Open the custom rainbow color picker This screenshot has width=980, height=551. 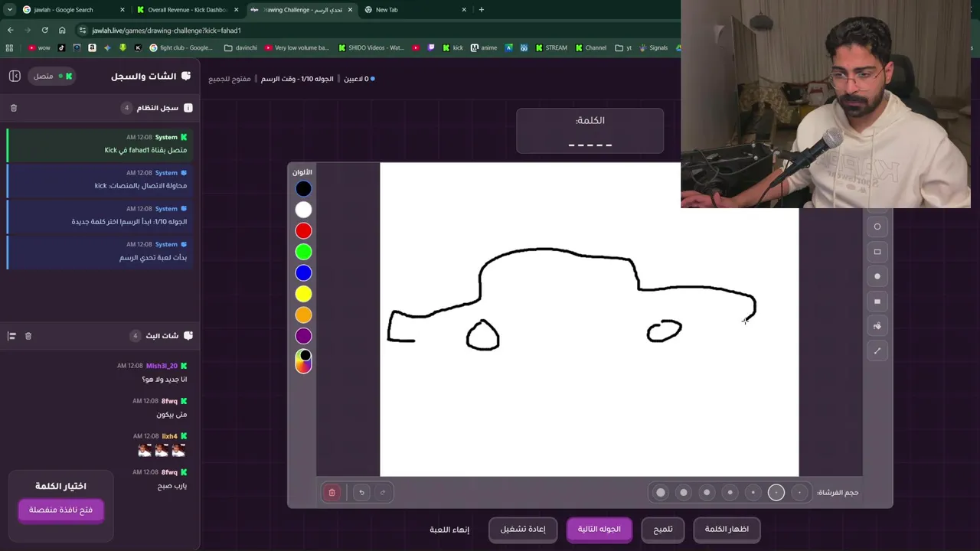[x=304, y=361]
